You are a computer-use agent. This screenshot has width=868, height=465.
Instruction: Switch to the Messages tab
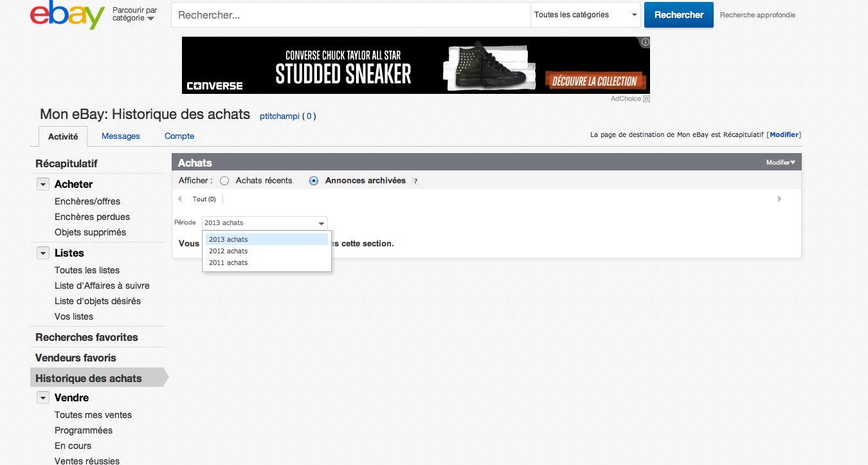[x=120, y=136]
